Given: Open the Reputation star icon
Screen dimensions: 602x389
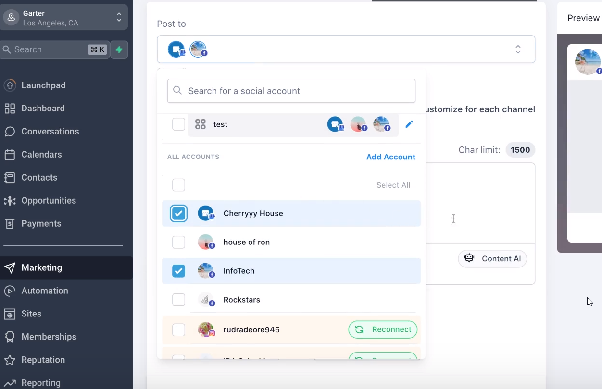Looking at the screenshot, I should pos(10,360).
